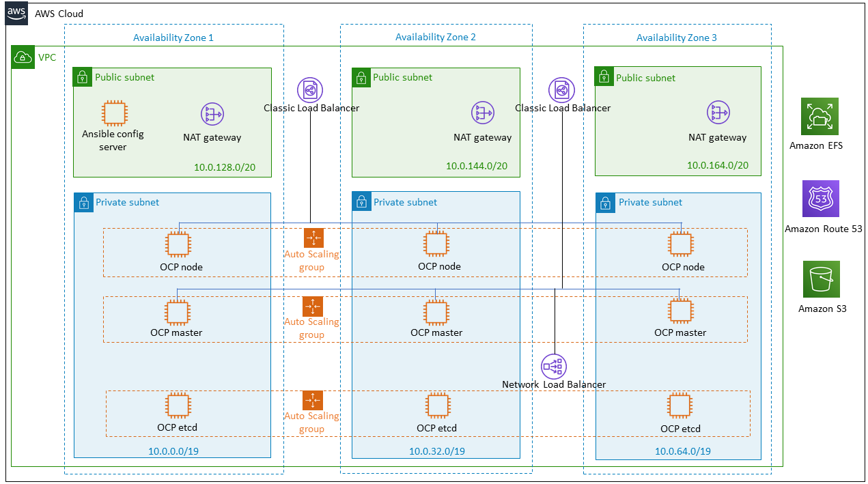Click private subnet lock icon in Availability Zone 3
Image resolution: width=868 pixels, height=484 pixels.
605,202
